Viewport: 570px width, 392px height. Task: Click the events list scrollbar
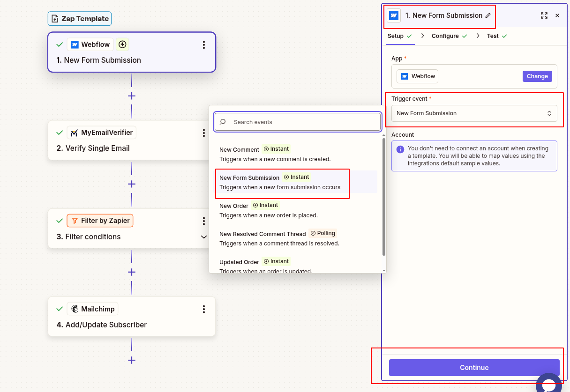coord(383,187)
